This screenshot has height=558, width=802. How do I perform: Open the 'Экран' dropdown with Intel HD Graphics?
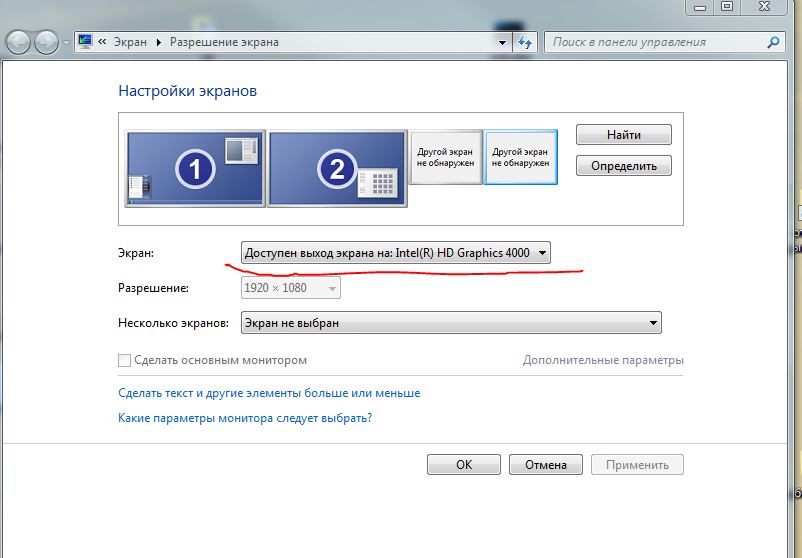coord(396,254)
